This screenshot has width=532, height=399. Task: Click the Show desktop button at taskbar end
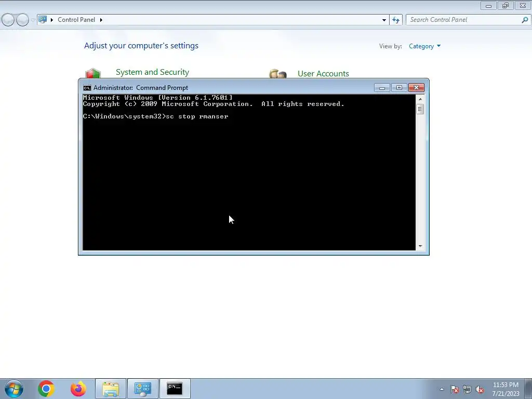pos(528,389)
